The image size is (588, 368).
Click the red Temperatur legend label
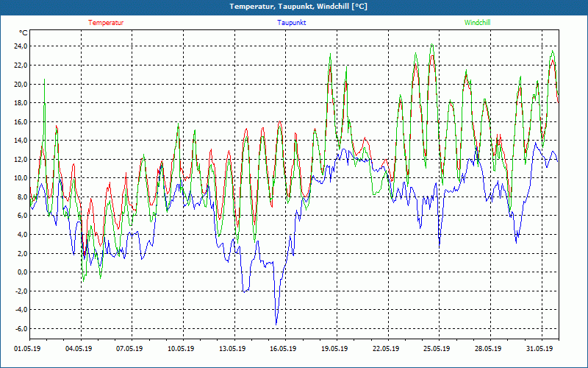[x=106, y=23]
